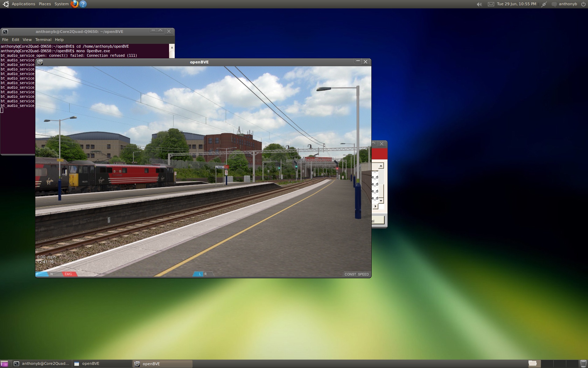Image resolution: width=588 pixels, height=368 pixels.
Task: Open the Places menu
Action: click(x=45, y=4)
